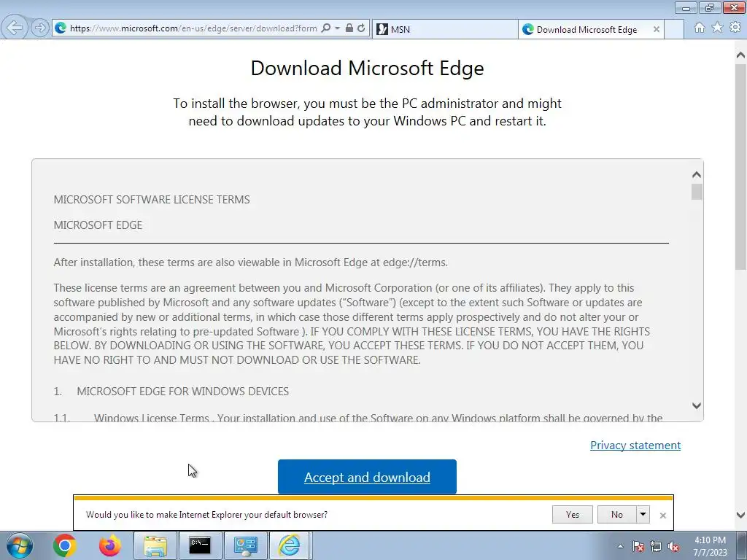Click the page scrollbar up arrow
Screen dimensions: 747x560
click(740, 55)
